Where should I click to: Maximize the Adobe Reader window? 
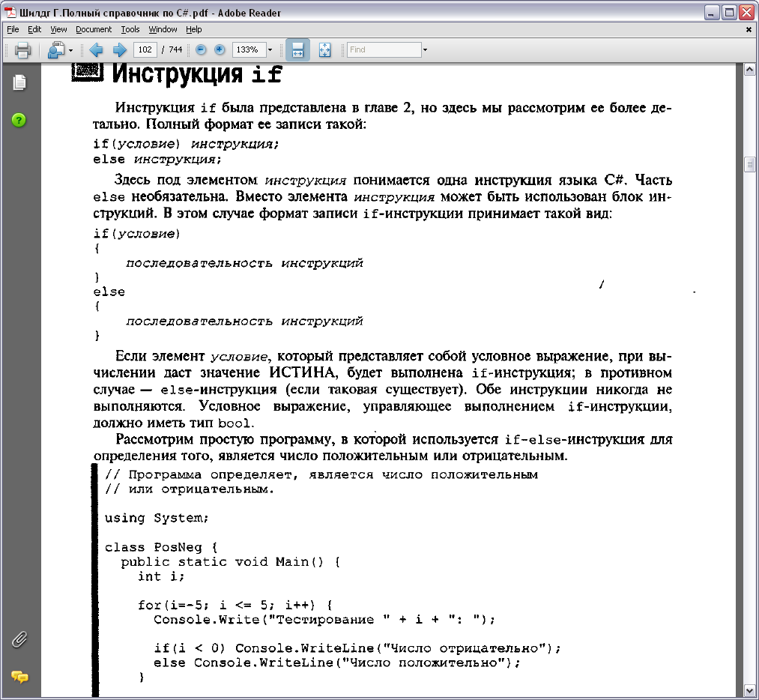[x=729, y=13]
